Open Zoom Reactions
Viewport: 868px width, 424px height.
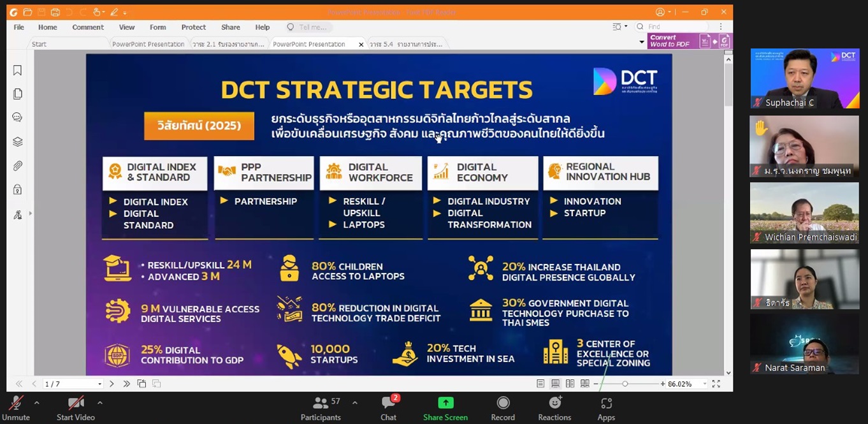(554, 407)
